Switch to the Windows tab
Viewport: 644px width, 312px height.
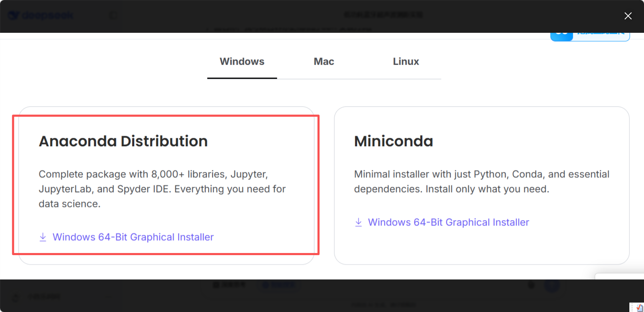coord(242,61)
